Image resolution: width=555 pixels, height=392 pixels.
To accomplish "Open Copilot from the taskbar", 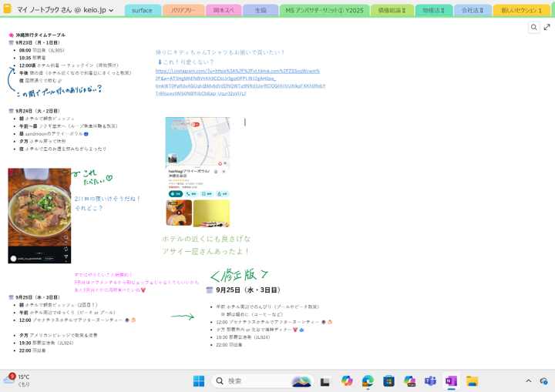I will coord(347,381).
